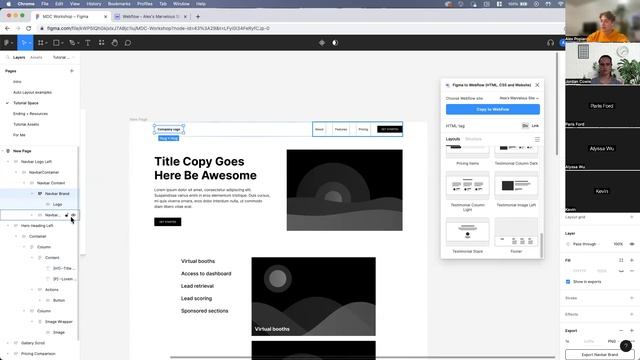
Task: Click the Chrome address bar URL
Action: (x=158, y=29)
